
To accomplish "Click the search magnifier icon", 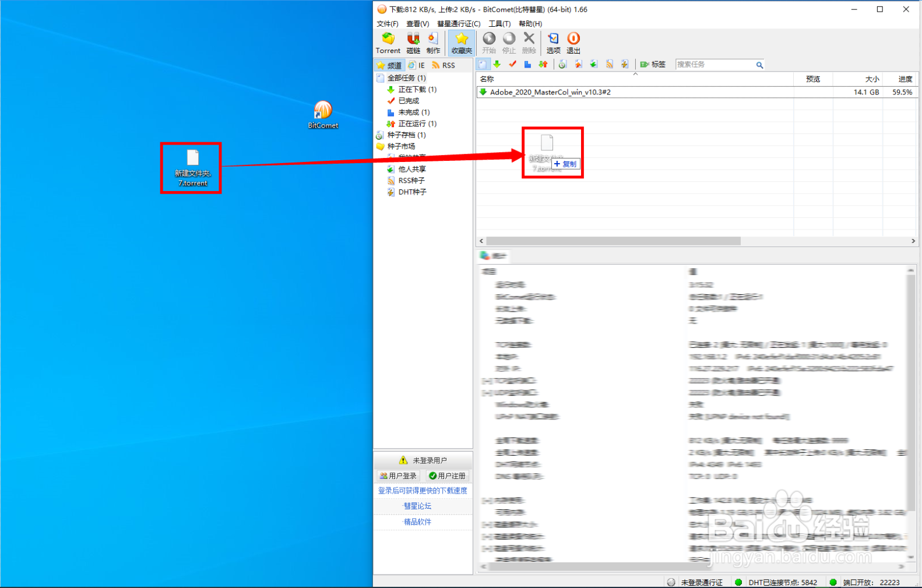I will point(759,65).
